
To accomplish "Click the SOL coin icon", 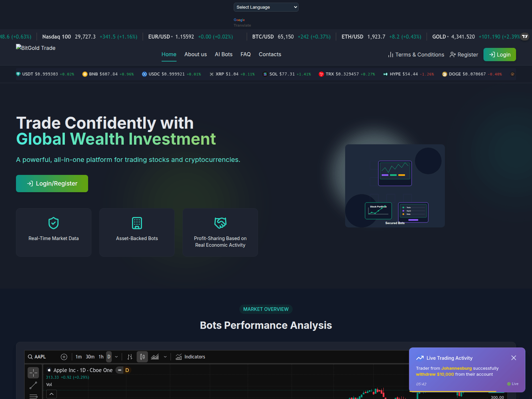I will click(x=265, y=74).
